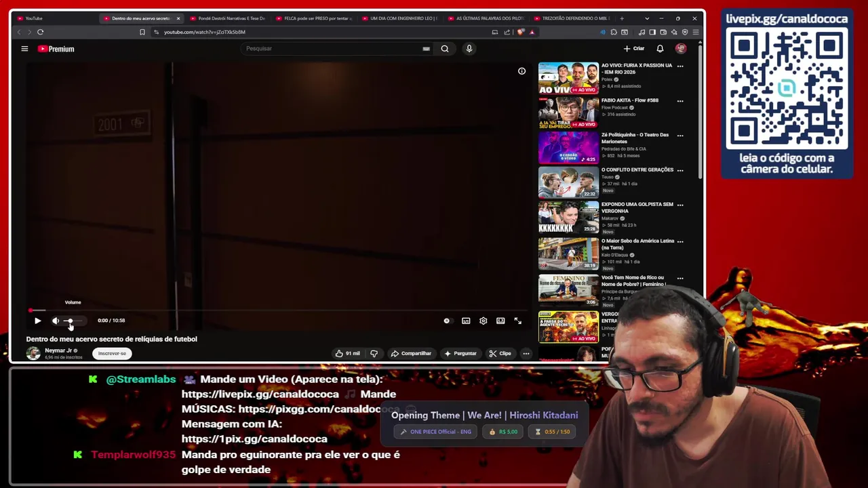The width and height of the screenshot is (868, 488).
Task: Expand the browser tab search dropdown
Action: tap(647, 18)
